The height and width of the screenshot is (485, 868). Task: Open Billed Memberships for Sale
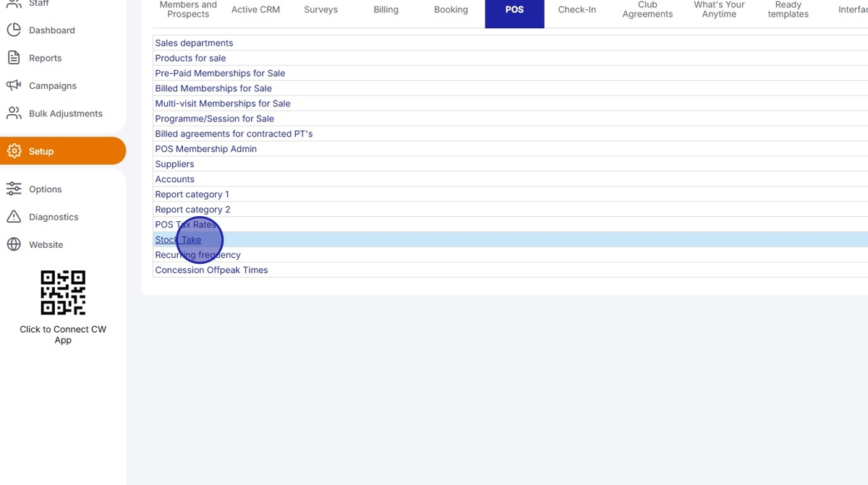click(213, 88)
